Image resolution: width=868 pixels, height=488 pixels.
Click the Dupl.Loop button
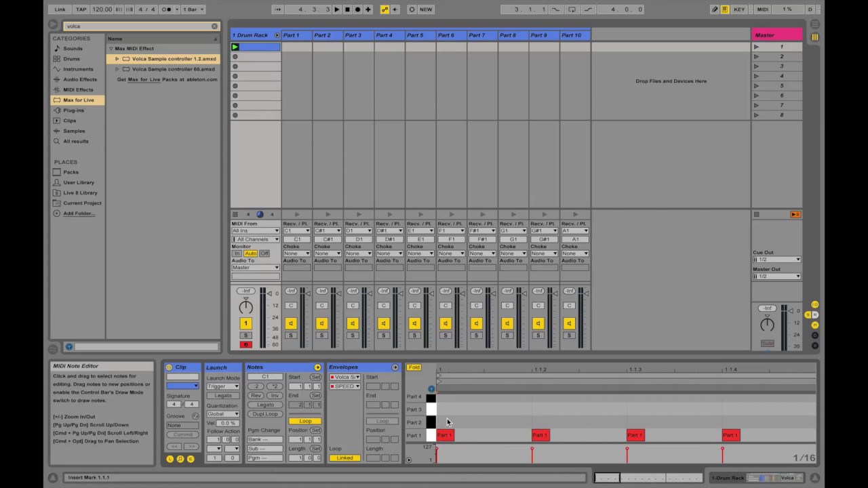tap(265, 414)
